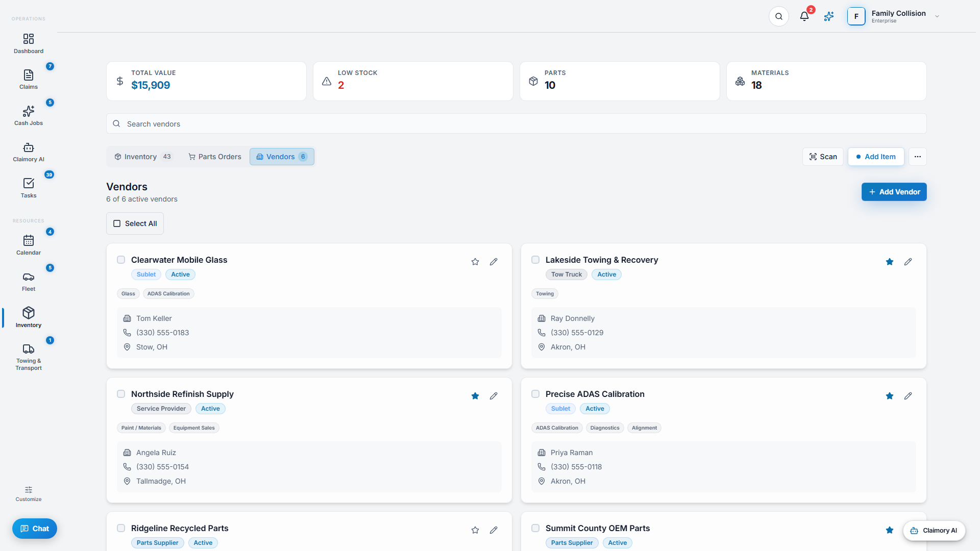
Task: Edit Precise ADAS Calibration with pencil
Action: click(x=908, y=396)
